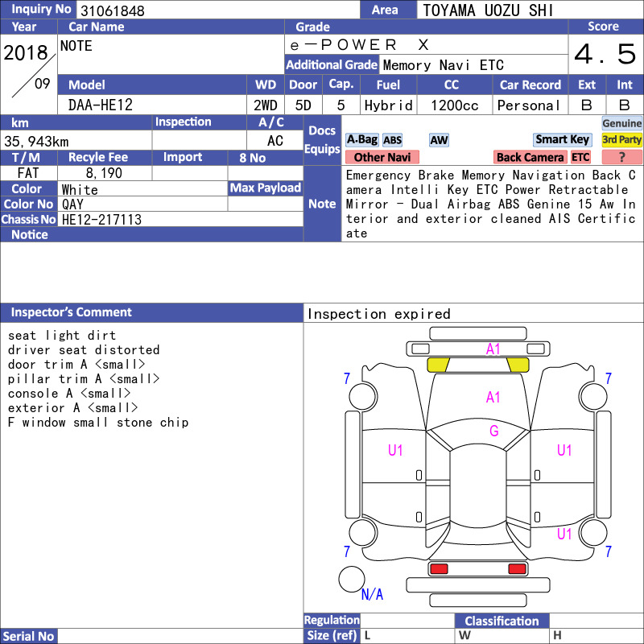Click the red ETC badge
The image size is (644, 644).
pos(580,157)
